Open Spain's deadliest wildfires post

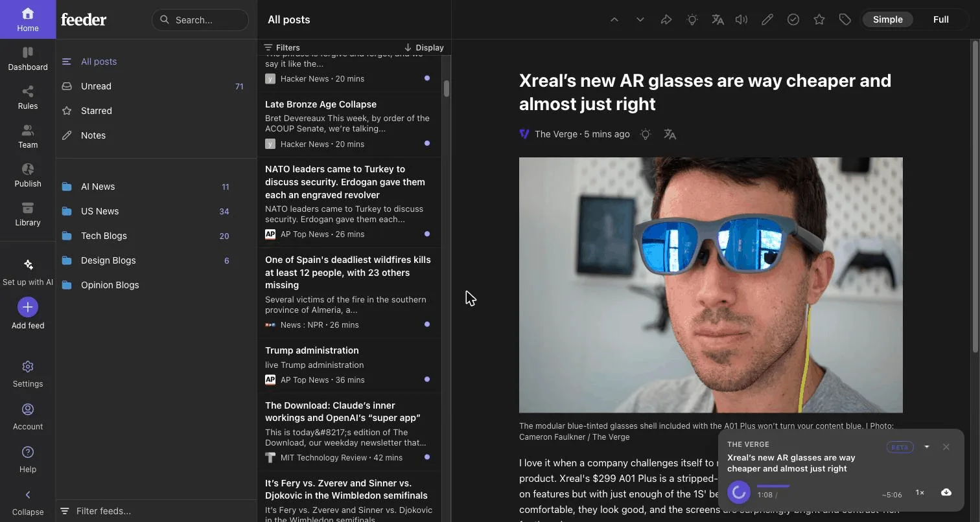pyautogui.click(x=349, y=293)
